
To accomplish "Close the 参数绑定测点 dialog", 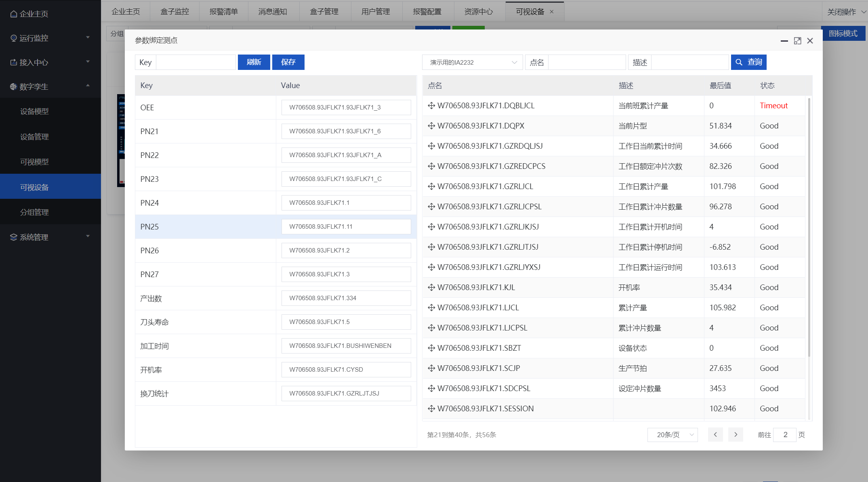I will click(810, 41).
